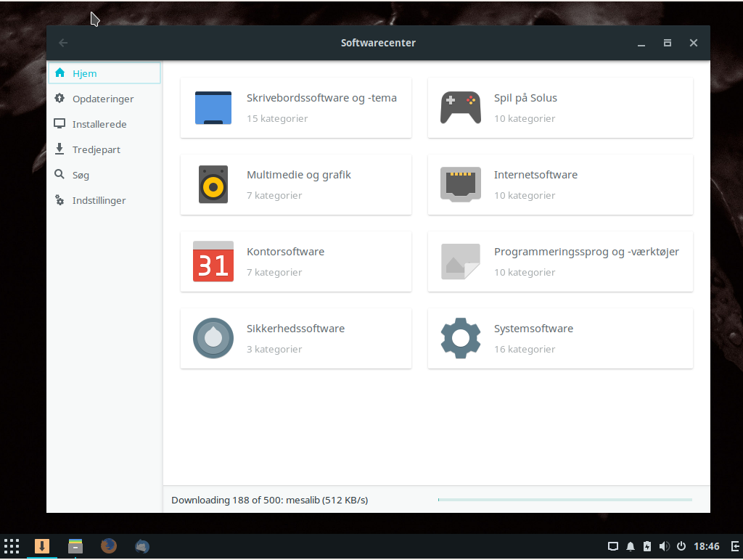Screen dimensions: 743x560
Task: Click the Downloading 188 of 500 status text
Action: (x=269, y=500)
